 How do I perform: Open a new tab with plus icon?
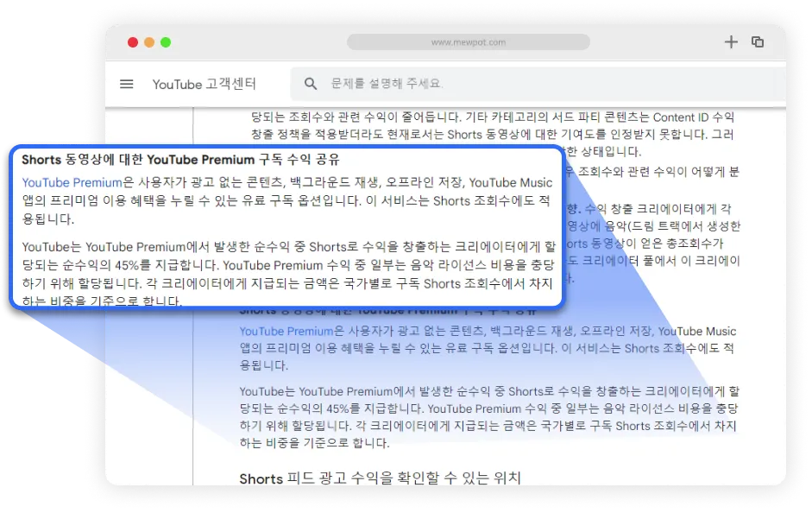tap(731, 42)
